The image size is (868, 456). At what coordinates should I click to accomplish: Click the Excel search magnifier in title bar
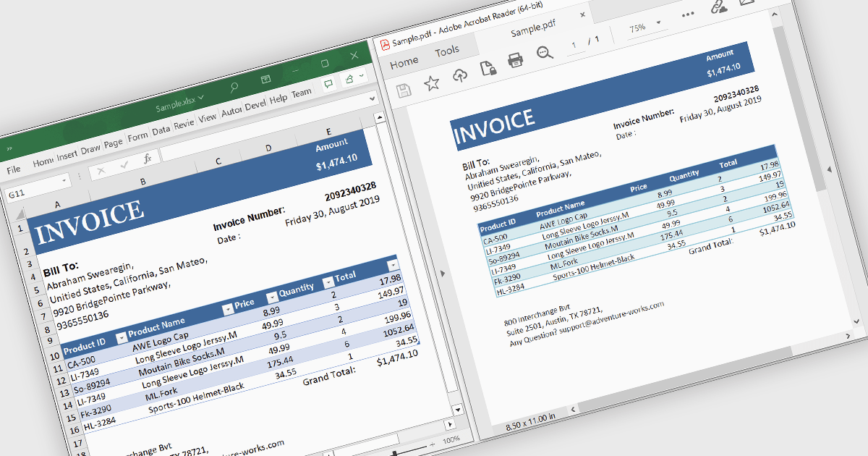[234, 88]
